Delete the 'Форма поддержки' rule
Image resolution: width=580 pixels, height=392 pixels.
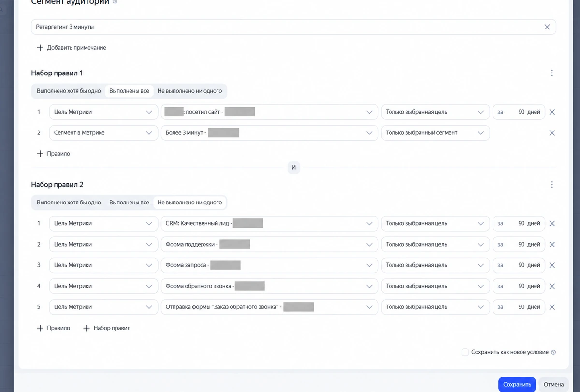coord(552,244)
